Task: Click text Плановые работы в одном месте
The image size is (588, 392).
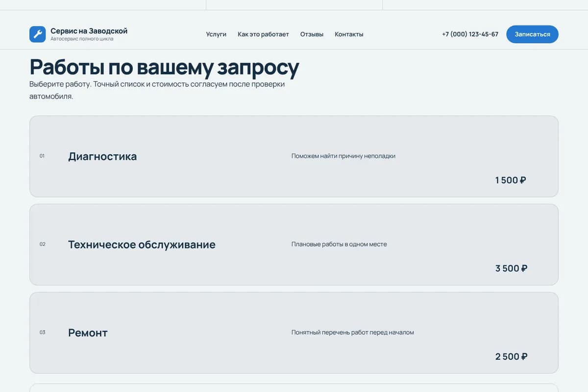Action: pos(339,244)
